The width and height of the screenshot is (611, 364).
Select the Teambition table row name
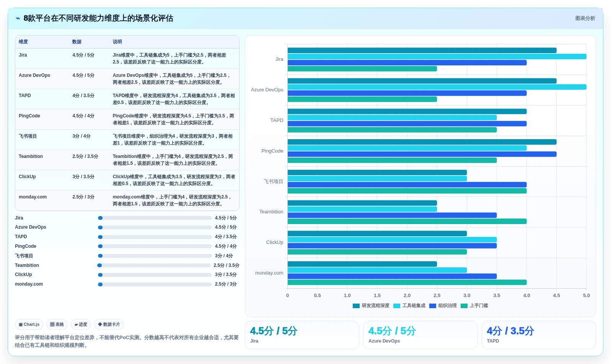[x=31, y=156]
